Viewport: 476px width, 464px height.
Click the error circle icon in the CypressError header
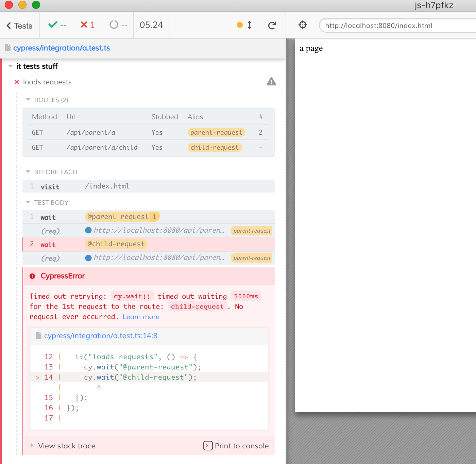click(x=32, y=276)
